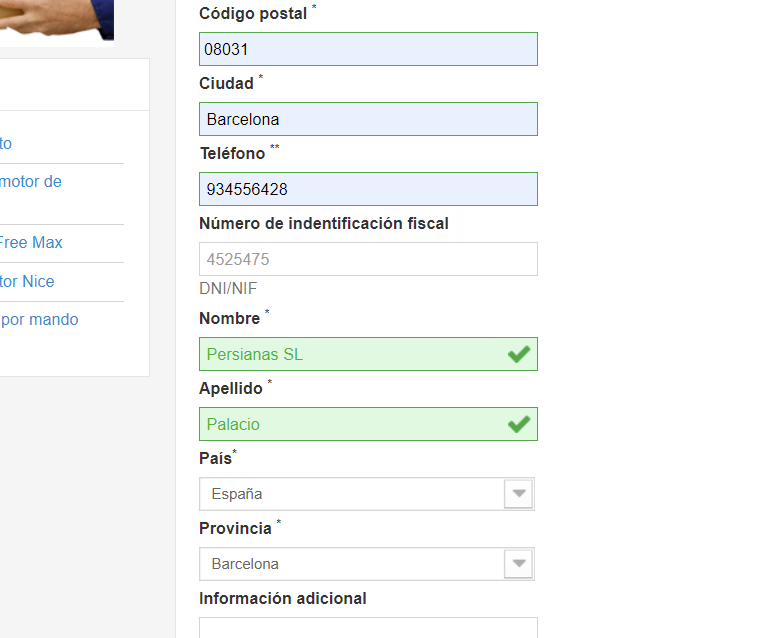The width and height of the screenshot is (761, 638).
Task: Click the green checkmark in the Nombre field
Action: (x=519, y=354)
